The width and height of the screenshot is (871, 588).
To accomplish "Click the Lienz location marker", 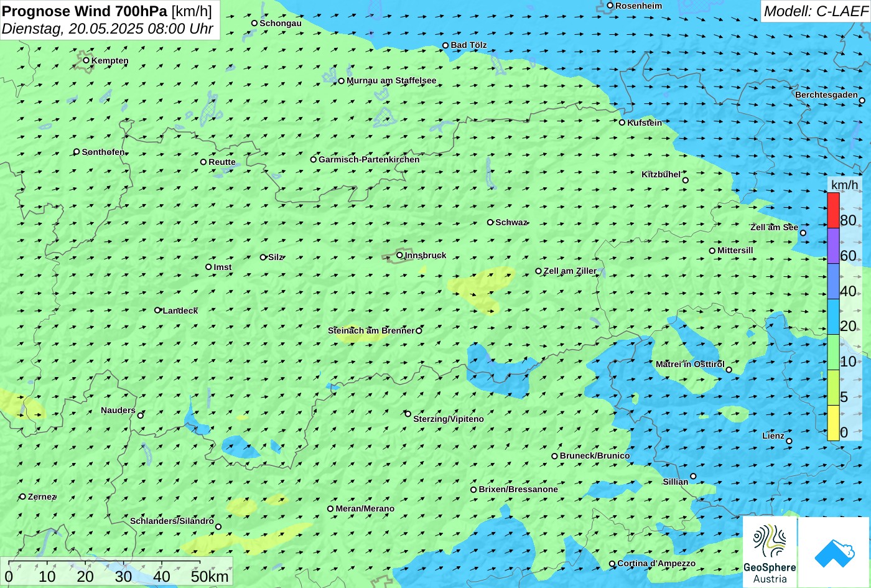I will [x=789, y=441].
